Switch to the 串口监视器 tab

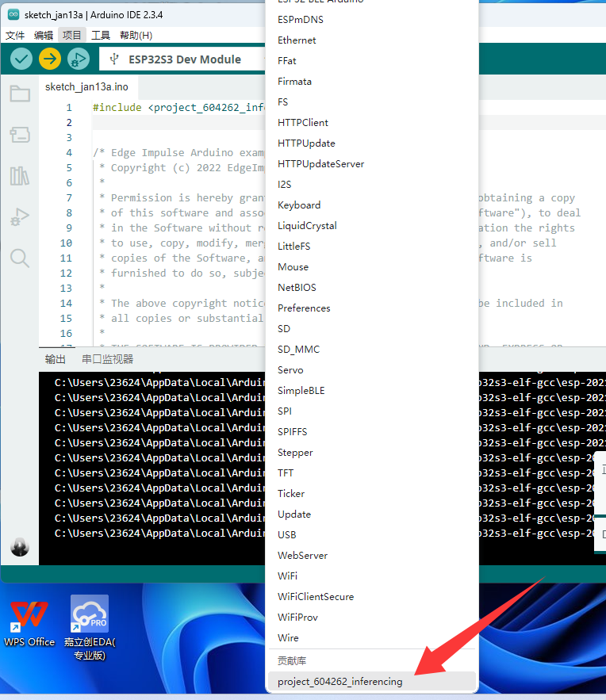pos(107,359)
